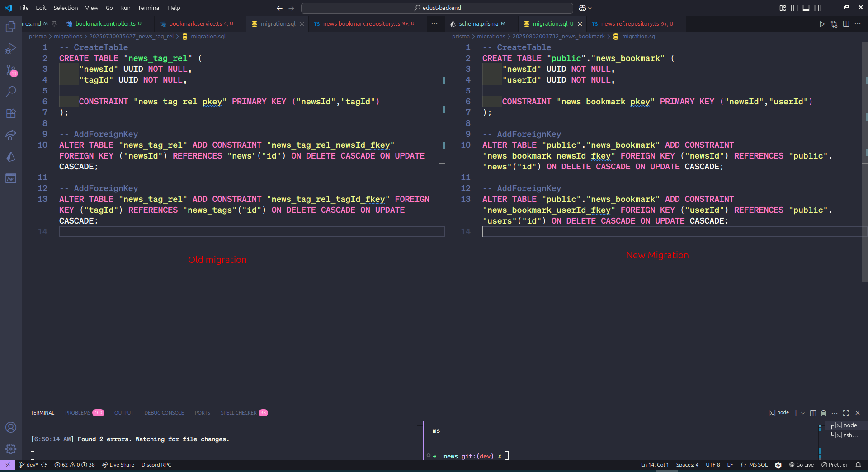The width and height of the screenshot is (868, 472).
Task: Click Prettier in status bar
Action: coord(835,465)
